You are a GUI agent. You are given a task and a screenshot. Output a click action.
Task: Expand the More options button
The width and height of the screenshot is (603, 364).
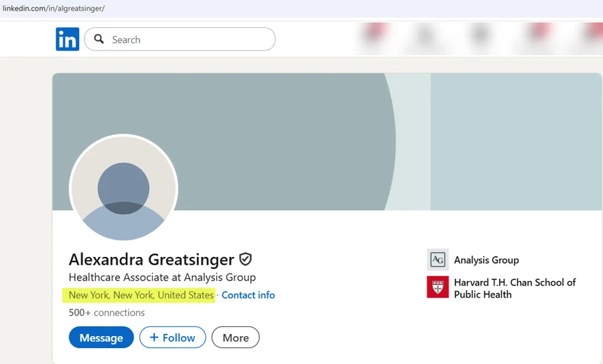click(x=235, y=338)
